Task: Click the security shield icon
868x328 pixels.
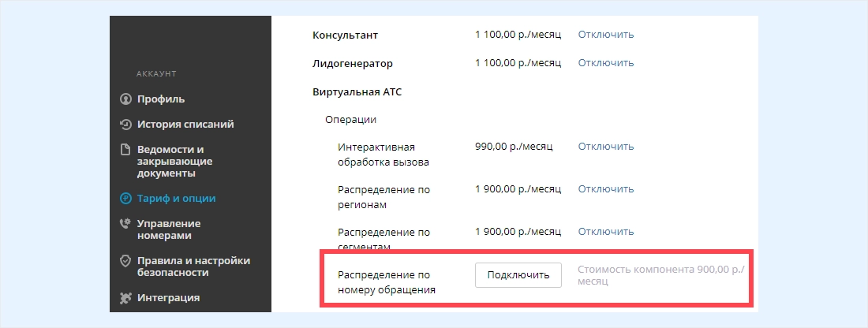Action: point(125,261)
